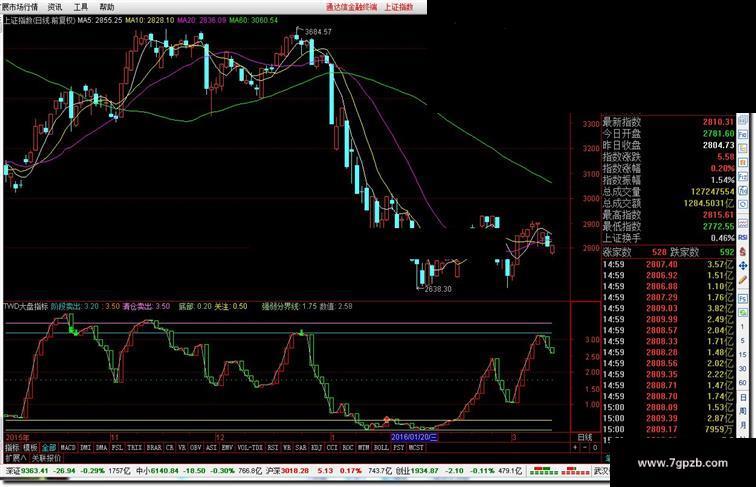Click the Fin sidebar icon

coord(743,135)
